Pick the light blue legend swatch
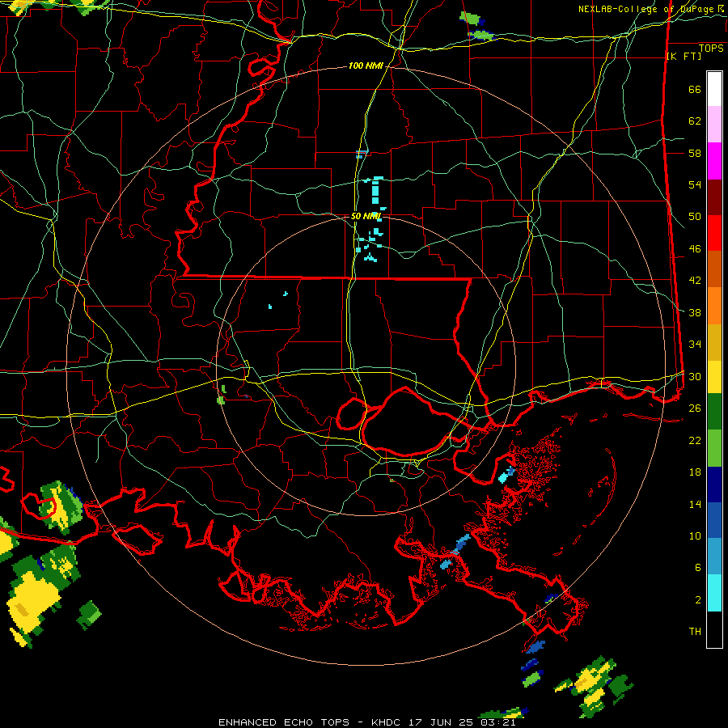728x728 pixels. [x=714, y=557]
